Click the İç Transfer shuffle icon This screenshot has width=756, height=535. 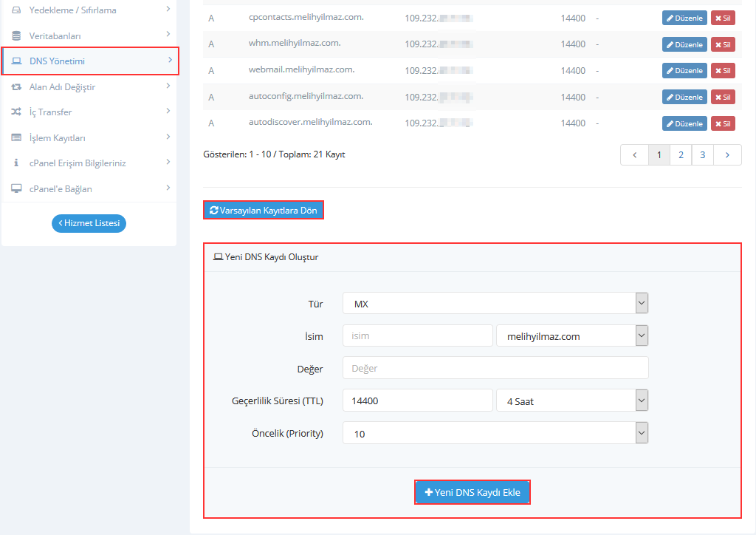point(16,112)
